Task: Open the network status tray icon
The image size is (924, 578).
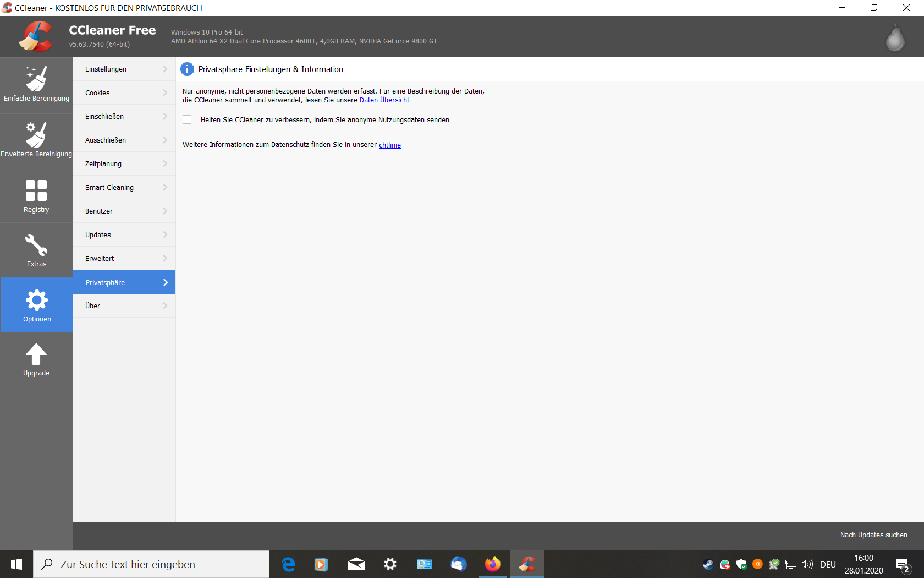Action: point(791,564)
